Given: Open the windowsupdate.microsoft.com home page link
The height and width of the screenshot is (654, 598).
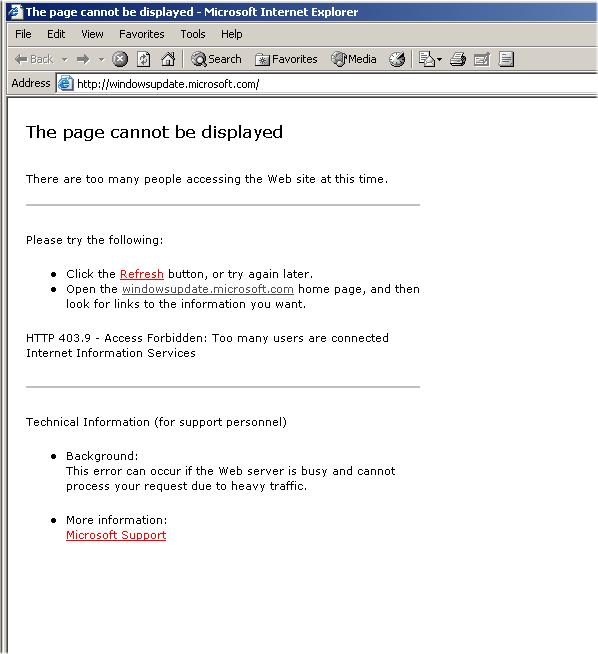Looking at the screenshot, I should click(208, 289).
